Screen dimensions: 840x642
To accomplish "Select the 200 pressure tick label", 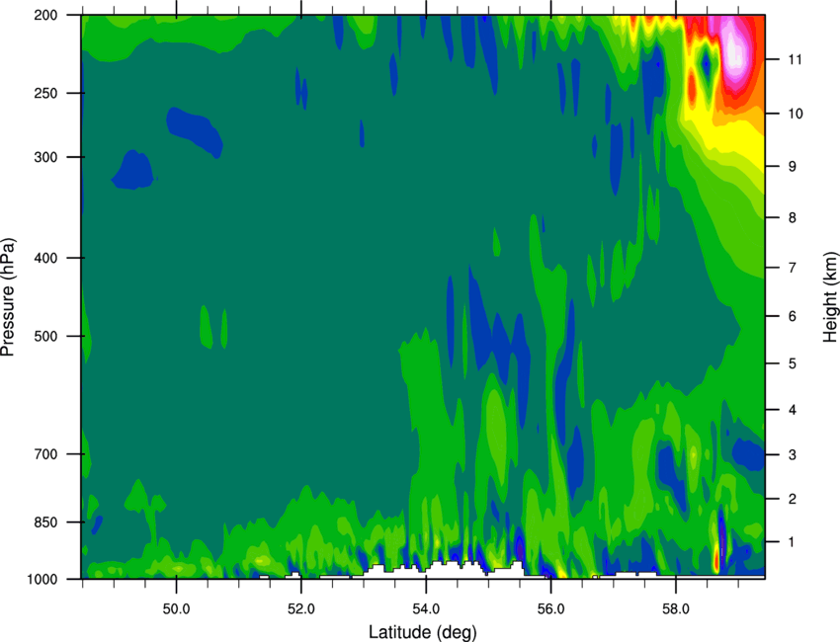I will (x=45, y=15).
